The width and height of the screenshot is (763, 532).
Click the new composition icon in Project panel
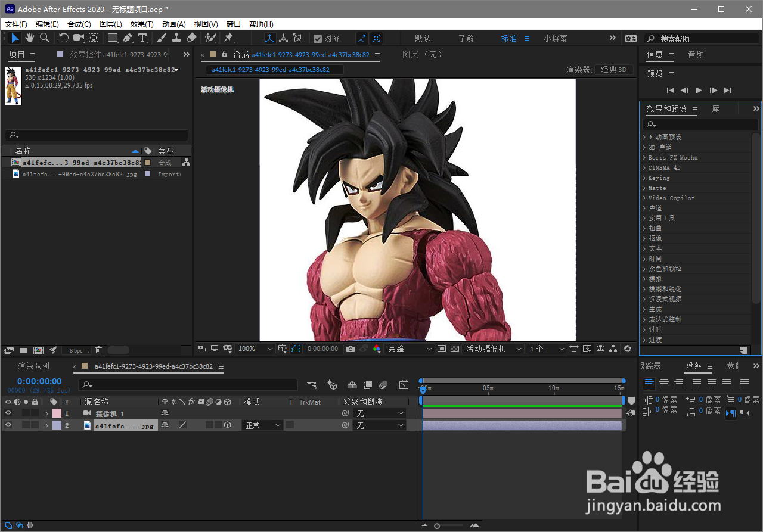pos(38,350)
